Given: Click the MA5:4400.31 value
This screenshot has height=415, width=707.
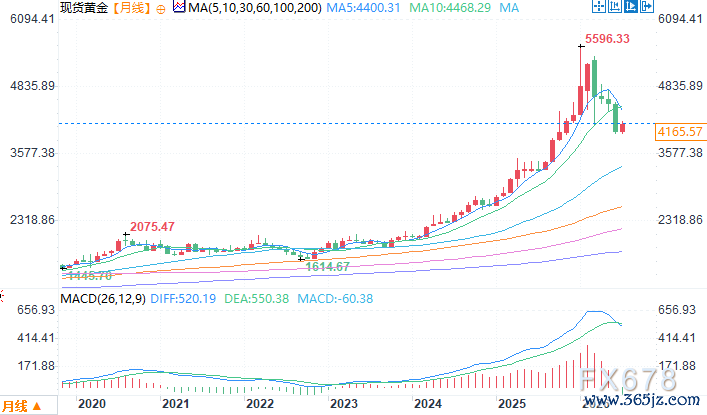Looking at the screenshot, I should click(363, 8).
